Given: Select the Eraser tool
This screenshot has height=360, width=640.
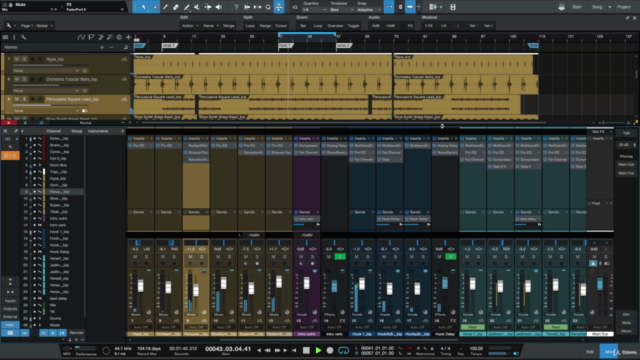Looking at the screenshot, I should click(176, 7).
